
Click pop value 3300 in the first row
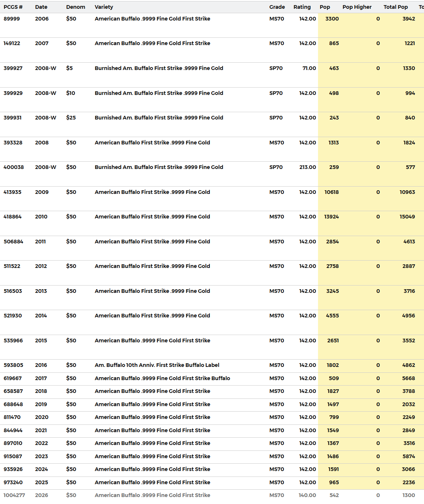(332, 19)
